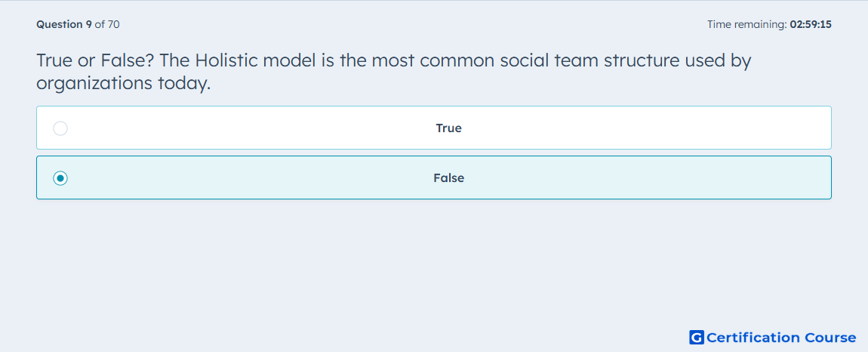Click the "False" answer label text
This screenshot has height=352, width=868.
click(x=448, y=178)
